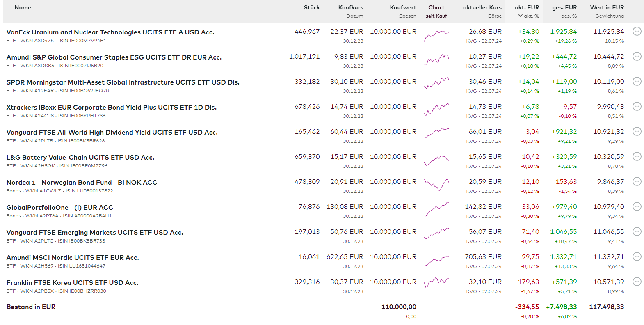644x325 pixels.
Task: Sort by ges. EUR column header
Action: point(564,7)
